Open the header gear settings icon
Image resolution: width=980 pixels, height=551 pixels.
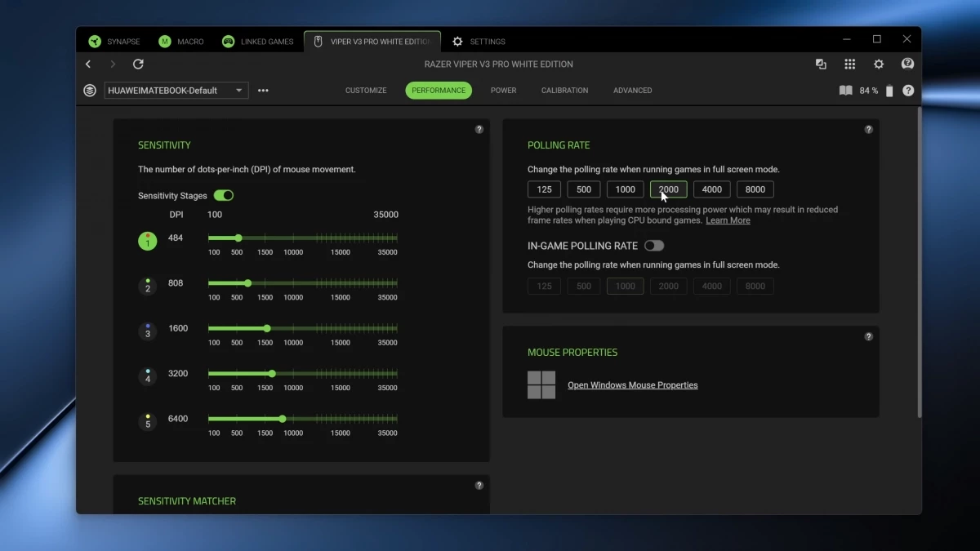pos(879,64)
